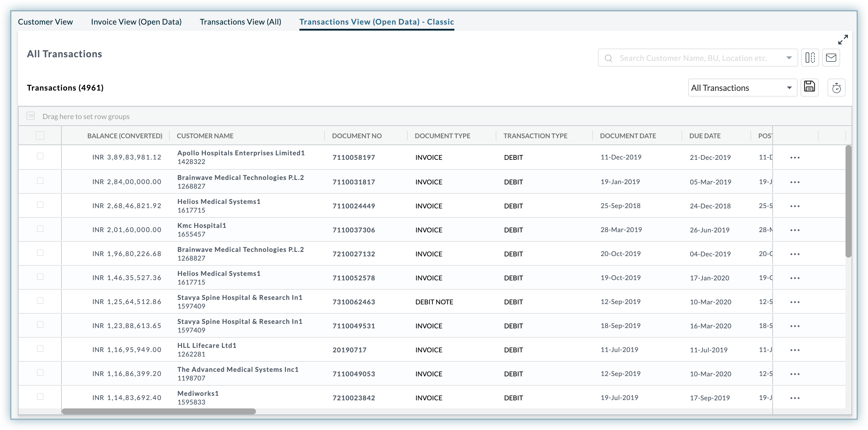Viewport: 868px width, 430px height.
Task: Sort by Document Date column header
Action: (x=628, y=136)
